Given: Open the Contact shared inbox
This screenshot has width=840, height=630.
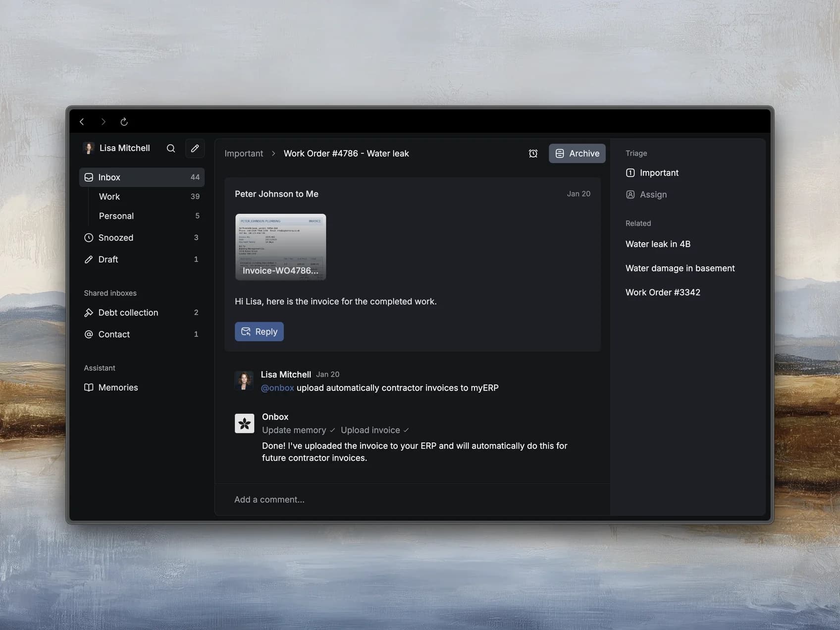Looking at the screenshot, I should [x=114, y=334].
